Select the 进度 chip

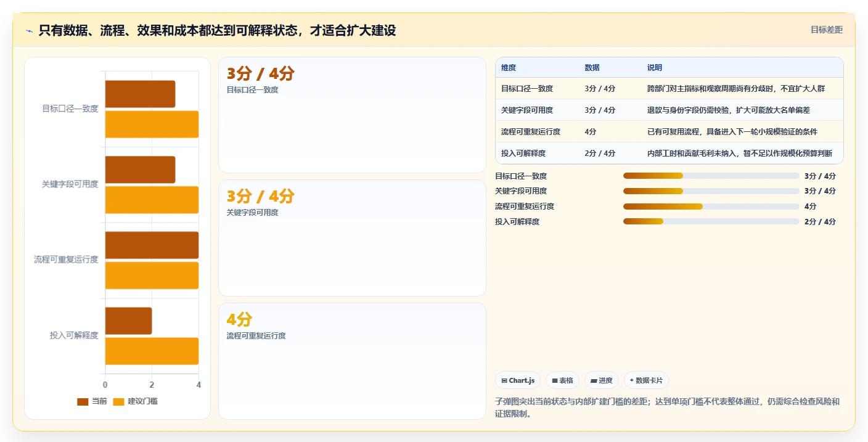602,380
